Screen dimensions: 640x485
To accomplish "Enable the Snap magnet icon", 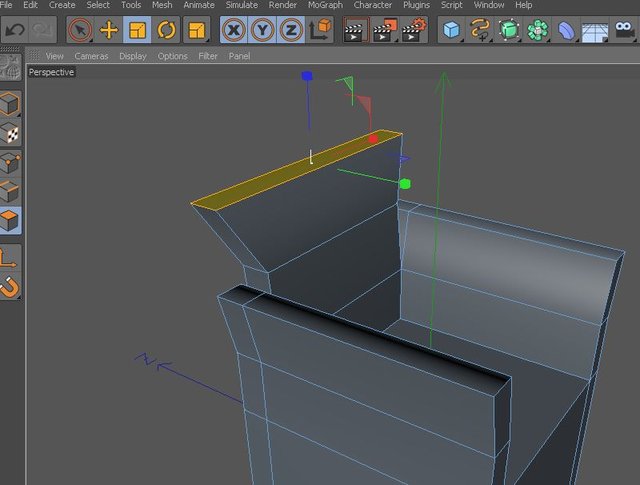I will tap(10, 287).
